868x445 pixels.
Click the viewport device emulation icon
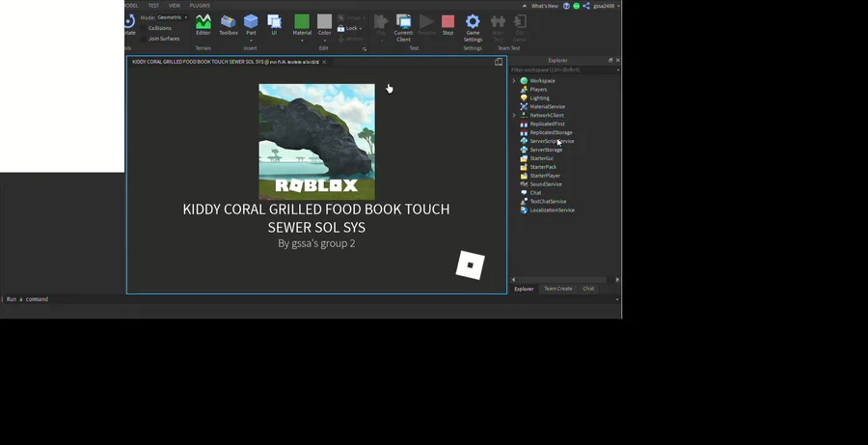click(x=499, y=62)
